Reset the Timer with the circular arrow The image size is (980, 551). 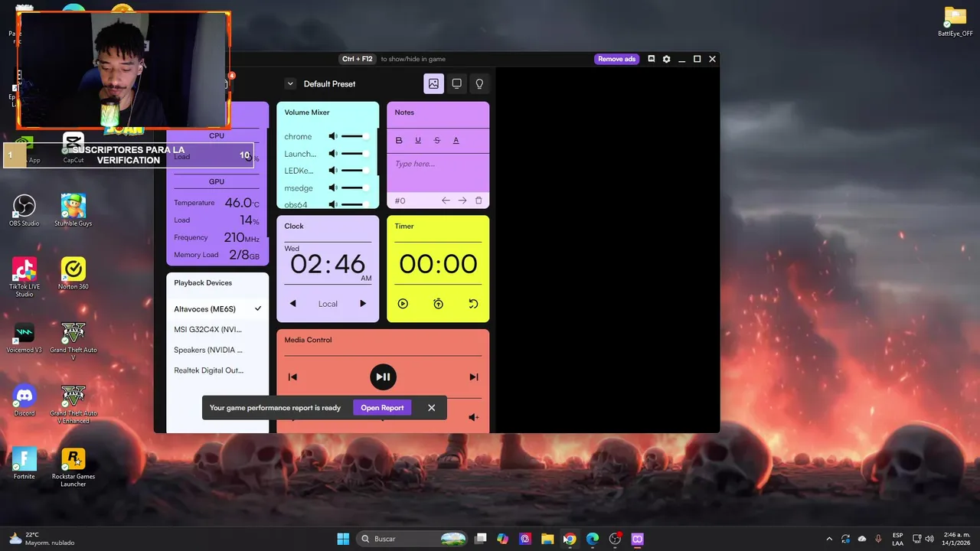tap(473, 304)
